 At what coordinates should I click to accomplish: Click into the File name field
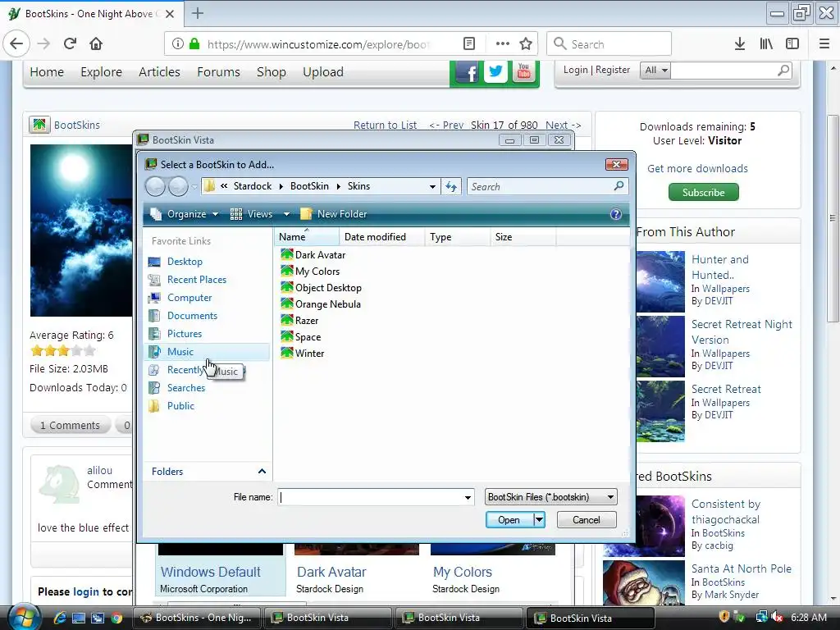tap(376, 497)
